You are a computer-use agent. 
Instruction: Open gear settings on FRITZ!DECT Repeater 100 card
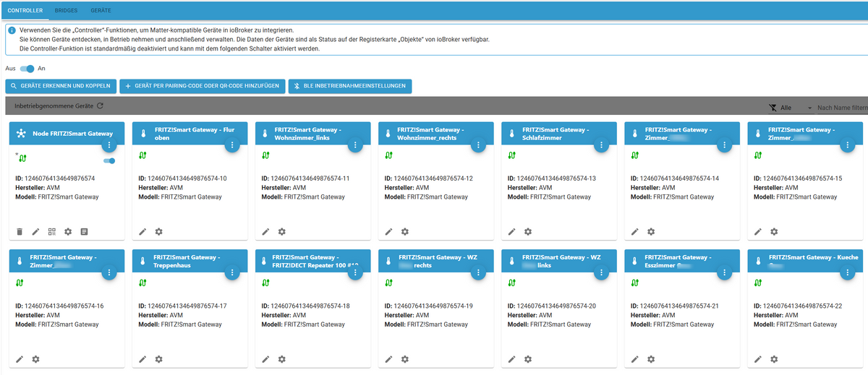(x=281, y=359)
